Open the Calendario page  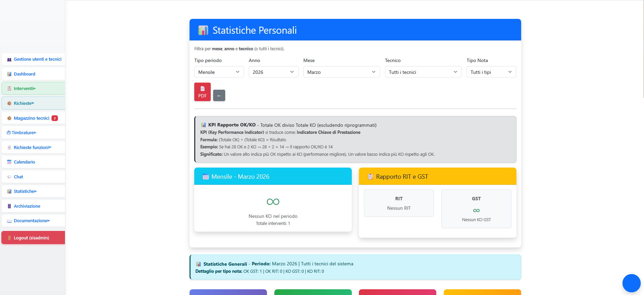pyautogui.click(x=33, y=162)
